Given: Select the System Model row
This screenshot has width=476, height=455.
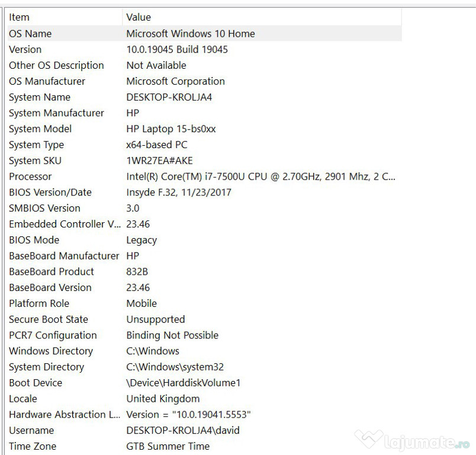Looking at the screenshot, I should [205, 129].
